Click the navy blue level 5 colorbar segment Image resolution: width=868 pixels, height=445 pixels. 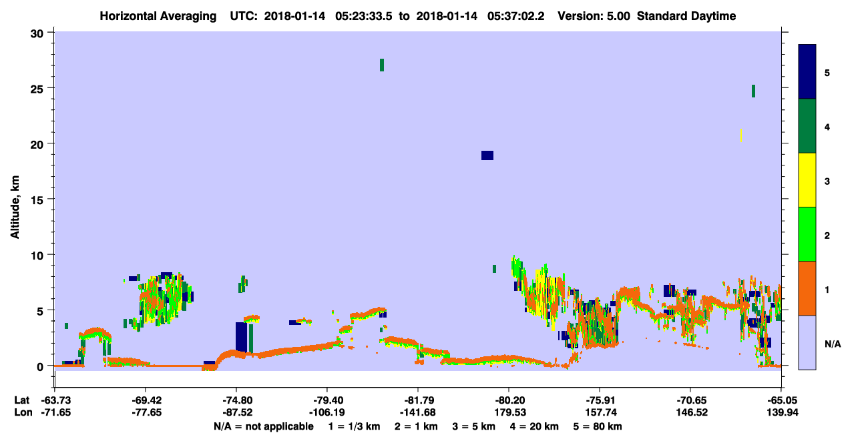807,72
